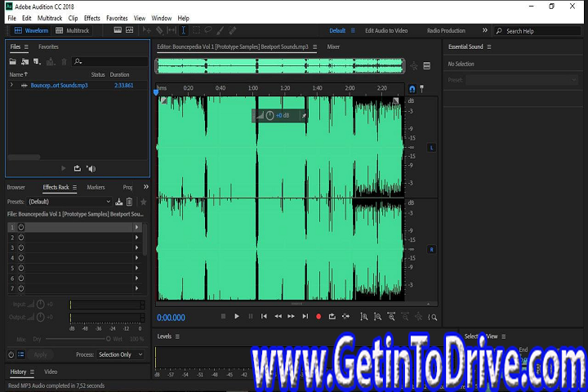Switch to the Markers tab
The width and height of the screenshot is (588, 392).
[x=96, y=187]
